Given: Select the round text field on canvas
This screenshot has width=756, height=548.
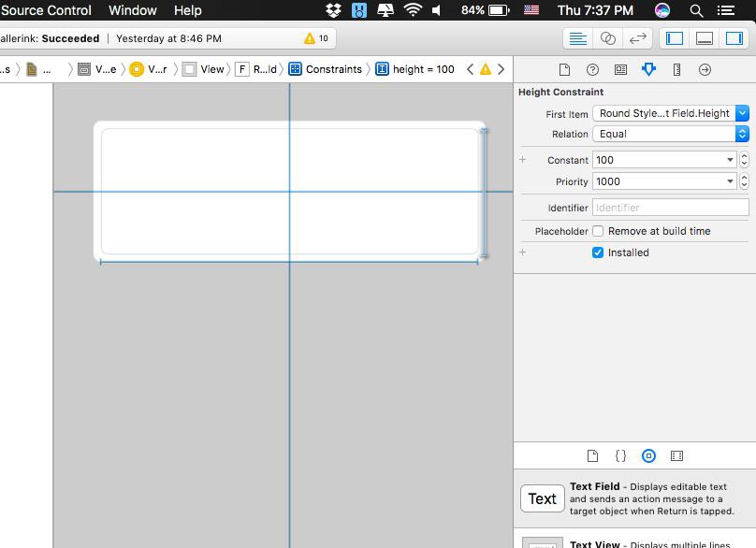Looking at the screenshot, I should coord(289,191).
